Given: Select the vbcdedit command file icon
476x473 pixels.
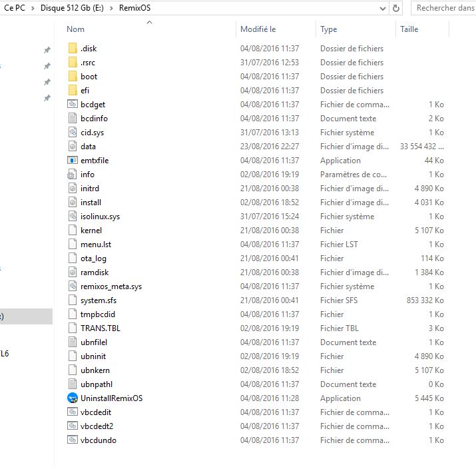Looking at the screenshot, I should [73, 412].
